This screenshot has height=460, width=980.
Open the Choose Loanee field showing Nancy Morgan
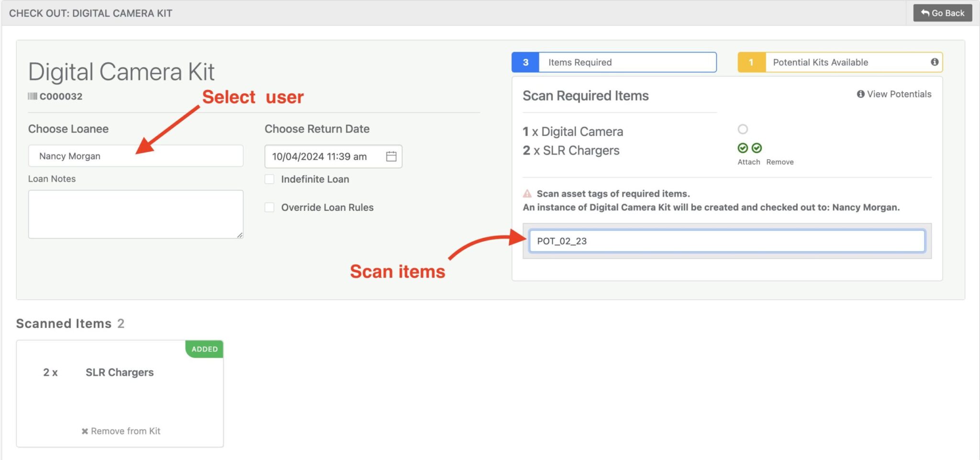(x=135, y=156)
